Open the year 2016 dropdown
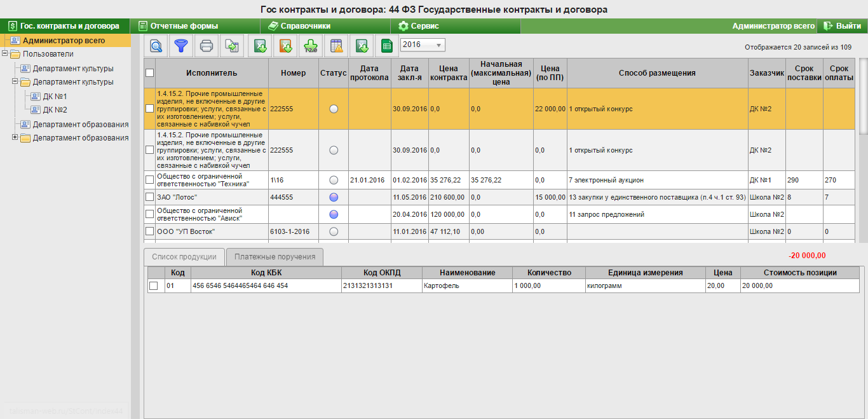The width and height of the screenshot is (868, 419). [x=423, y=45]
